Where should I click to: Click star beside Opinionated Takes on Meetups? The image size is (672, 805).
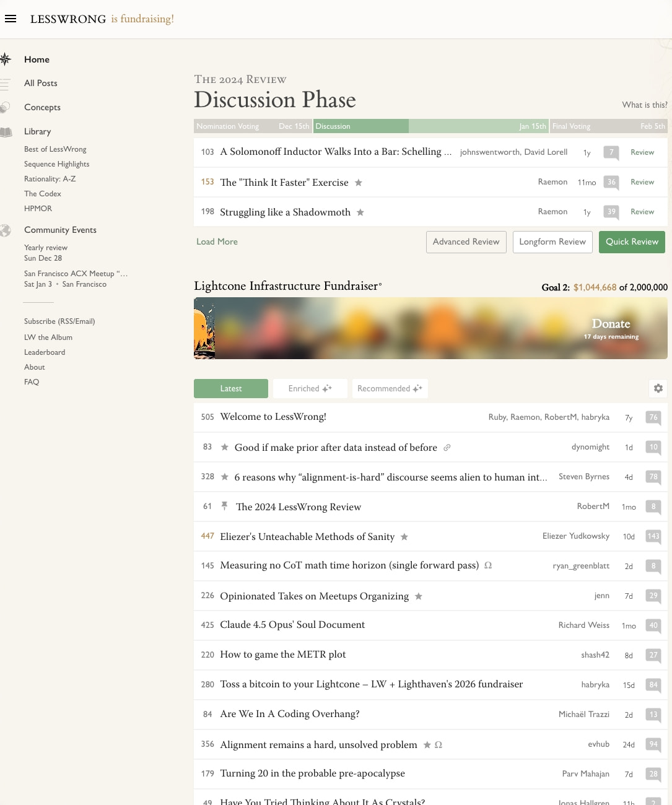tap(419, 596)
